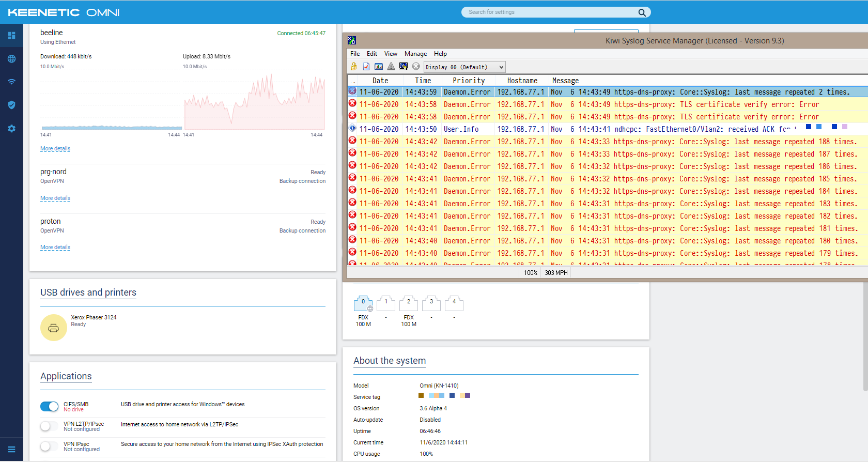Click More details under beeline connection

[x=55, y=149]
